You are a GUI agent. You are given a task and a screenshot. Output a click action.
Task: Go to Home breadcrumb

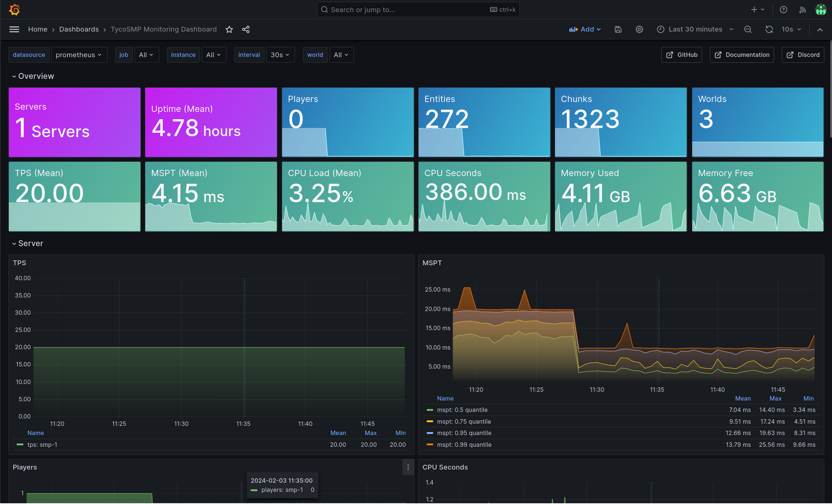click(x=38, y=29)
